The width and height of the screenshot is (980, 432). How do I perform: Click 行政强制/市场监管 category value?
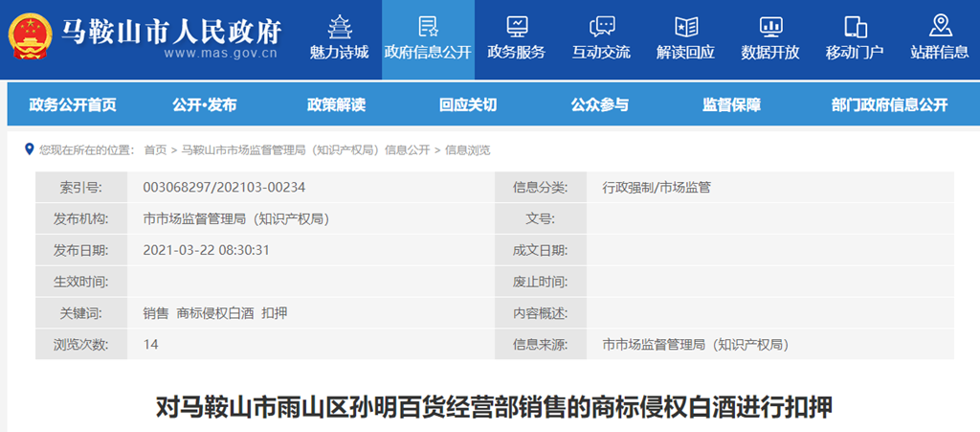tap(657, 187)
